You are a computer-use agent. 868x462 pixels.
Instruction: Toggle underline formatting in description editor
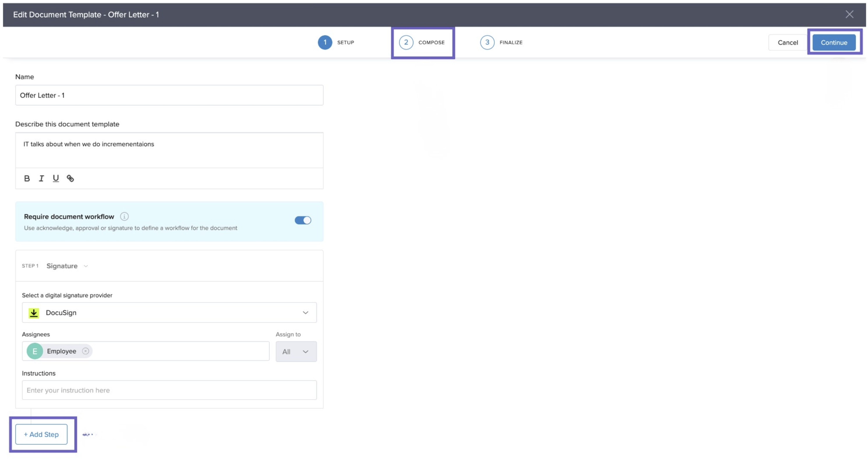coord(56,178)
